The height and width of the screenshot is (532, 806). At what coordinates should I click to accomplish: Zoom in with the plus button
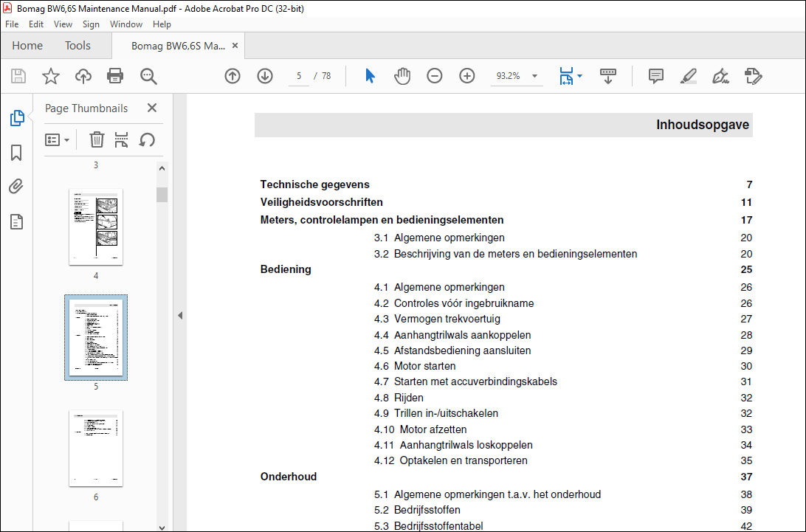(x=466, y=76)
